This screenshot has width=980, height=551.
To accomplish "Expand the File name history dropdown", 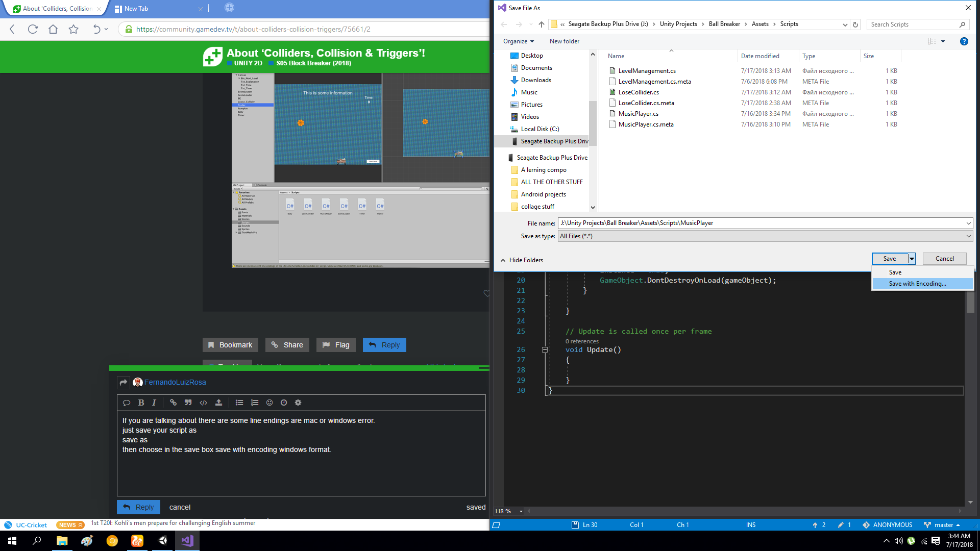I will click(x=968, y=223).
